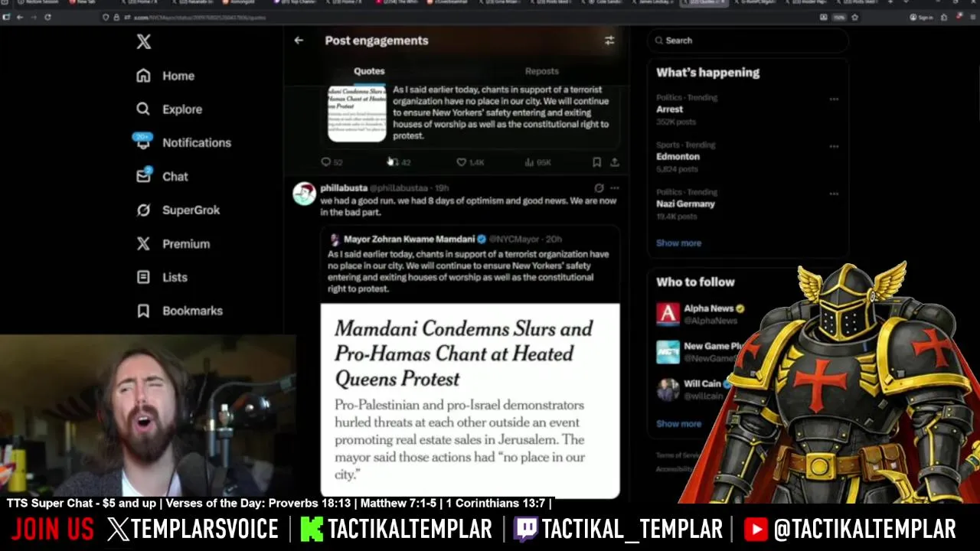Switch to the Reposts tab

coord(542,71)
